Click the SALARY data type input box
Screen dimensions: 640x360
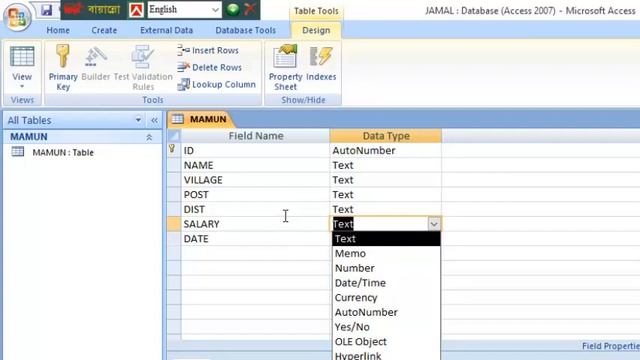(379, 224)
